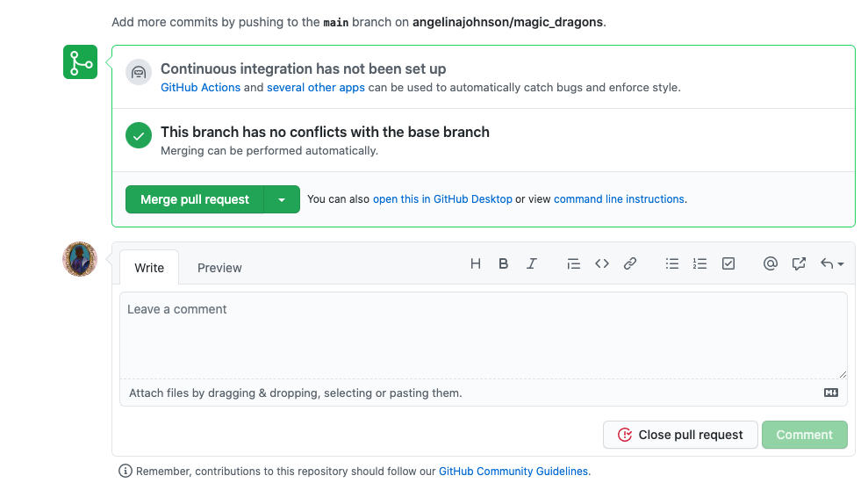Click 'Merging can be performed automatically.' text
Image resolution: width=868 pixels, height=490 pixels.
point(269,150)
